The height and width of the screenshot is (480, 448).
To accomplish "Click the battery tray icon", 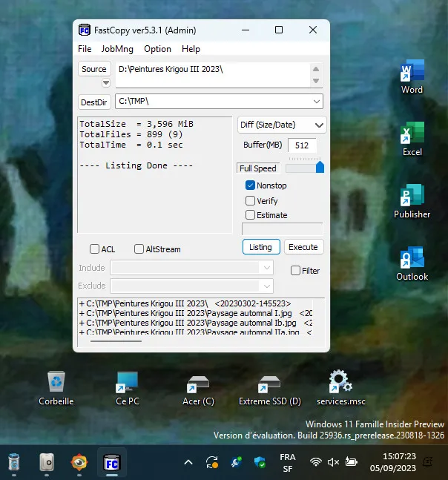I will click(352, 461).
